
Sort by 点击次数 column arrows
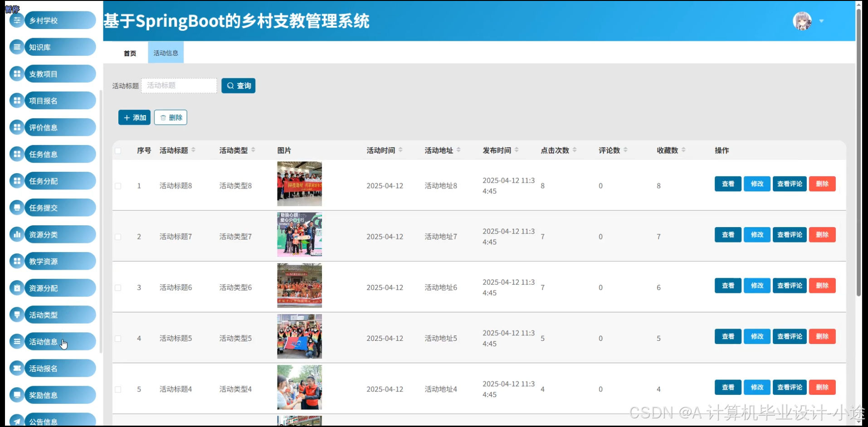pyautogui.click(x=575, y=150)
